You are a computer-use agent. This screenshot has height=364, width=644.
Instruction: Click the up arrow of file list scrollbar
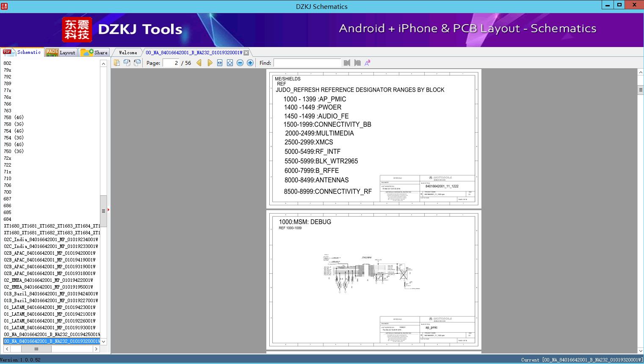[x=103, y=64]
